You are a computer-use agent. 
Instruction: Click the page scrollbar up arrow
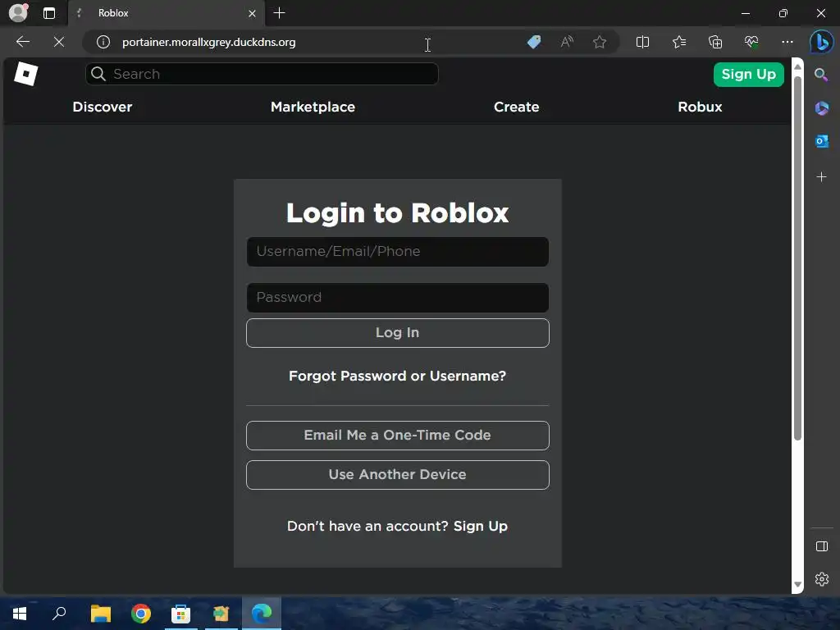[797, 67]
